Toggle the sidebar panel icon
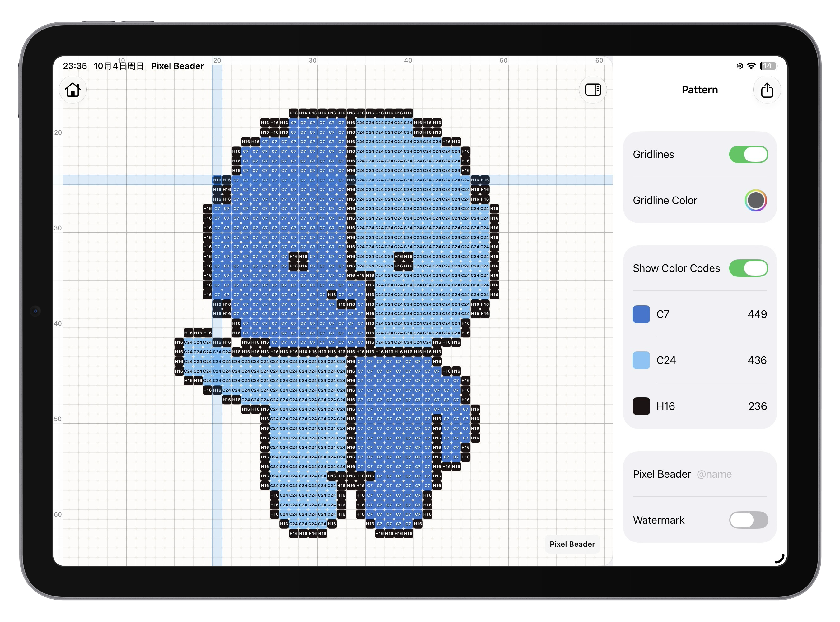This screenshot has width=840, height=622. [593, 90]
